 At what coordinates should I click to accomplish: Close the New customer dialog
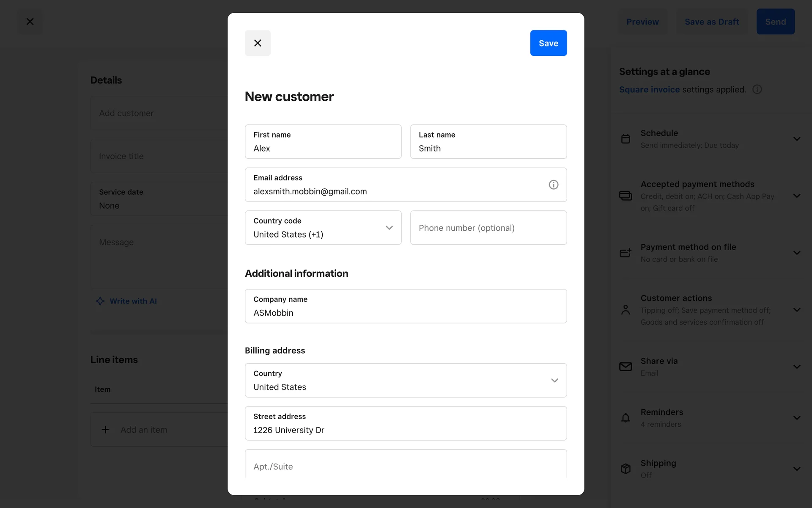coord(258,43)
